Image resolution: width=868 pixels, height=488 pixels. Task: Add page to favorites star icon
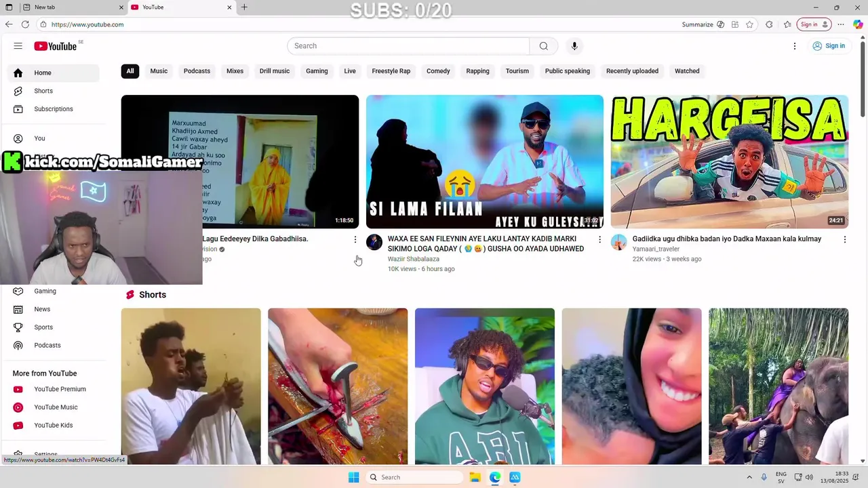[x=749, y=24]
